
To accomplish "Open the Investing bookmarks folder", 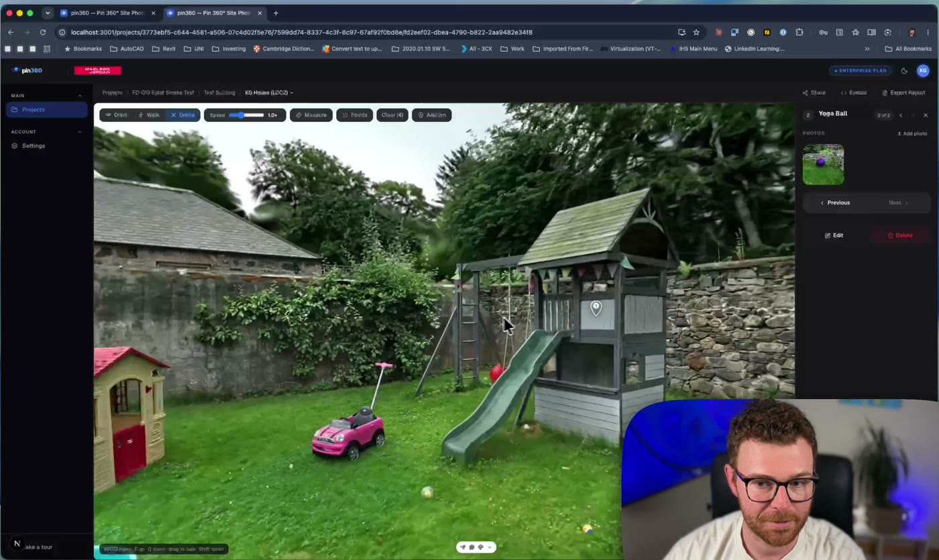I will point(229,49).
